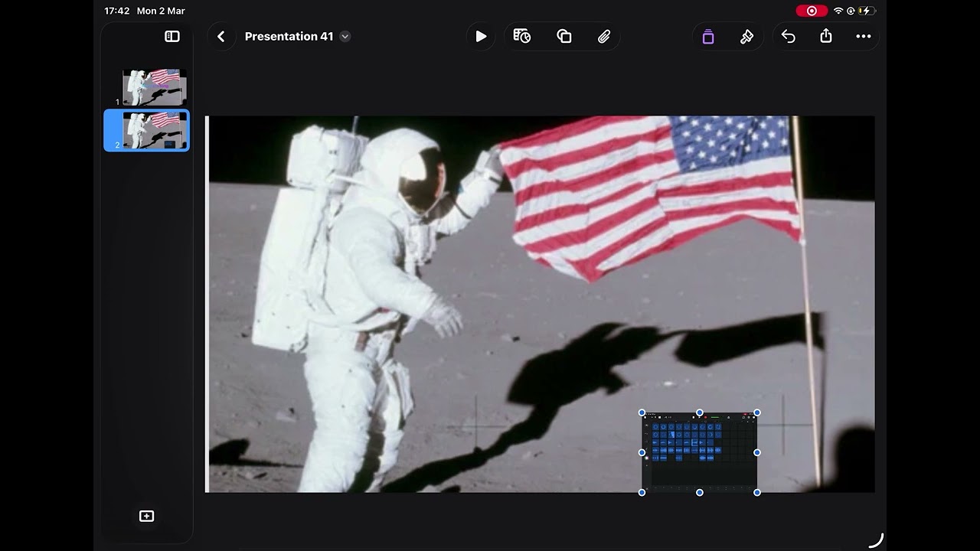Click the top-left selection handle of the inserted image
The height and width of the screenshot is (551, 980).
(x=642, y=412)
